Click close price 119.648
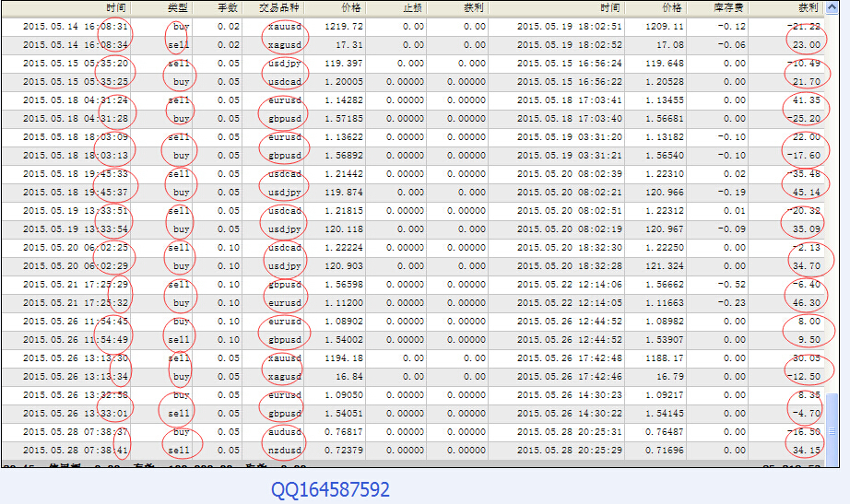The image size is (850, 504). (665, 64)
